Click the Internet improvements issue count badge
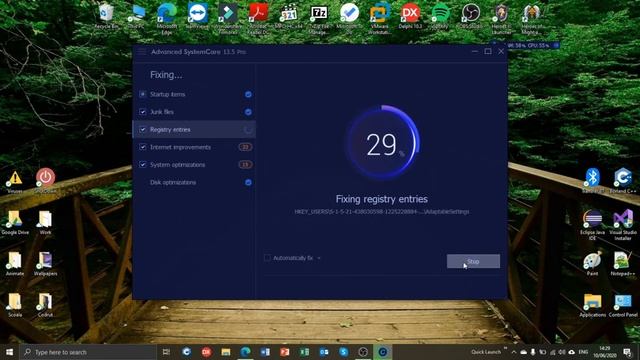 [245, 147]
